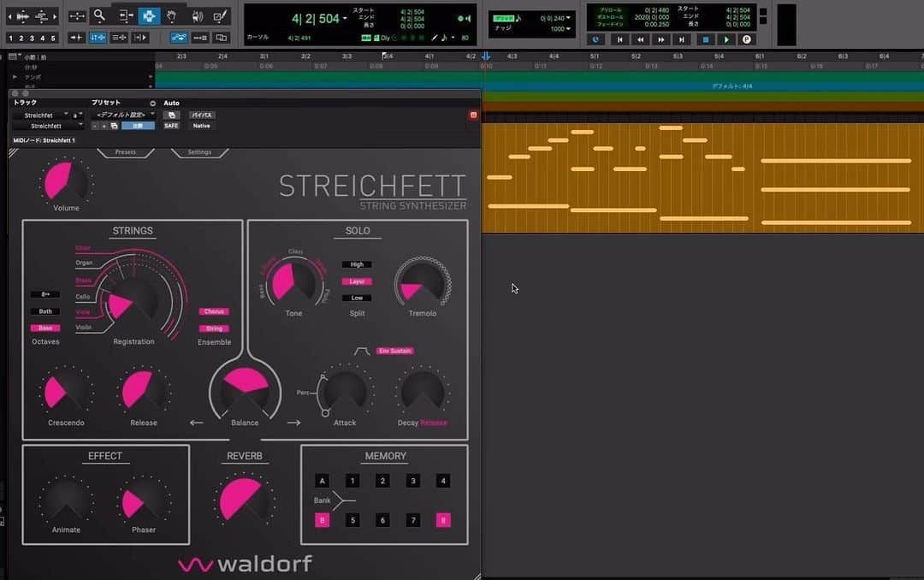Click the layered editing icon
This screenshot has width=924, height=580.
(x=221, y=38)
